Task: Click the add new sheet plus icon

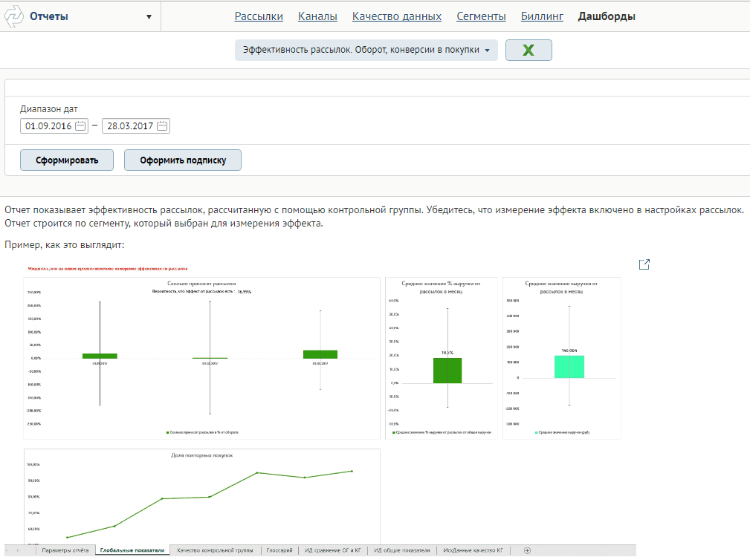Action: (527, 550)
